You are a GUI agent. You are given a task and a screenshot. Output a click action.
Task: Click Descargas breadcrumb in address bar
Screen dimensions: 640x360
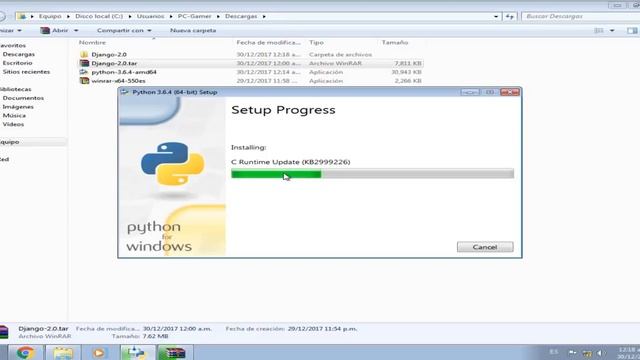[241, 16]
